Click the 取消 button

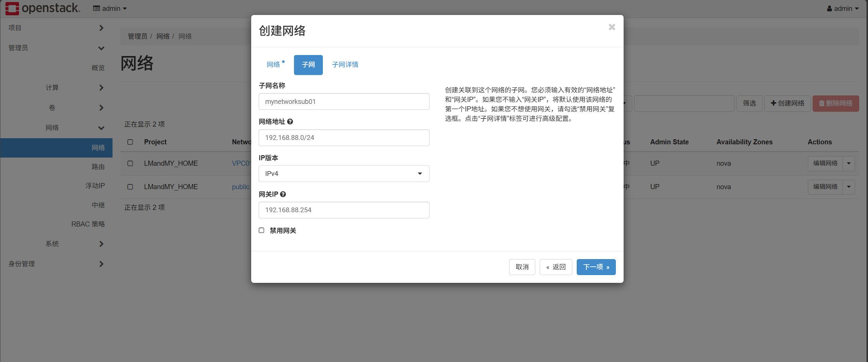click(522, 267)
